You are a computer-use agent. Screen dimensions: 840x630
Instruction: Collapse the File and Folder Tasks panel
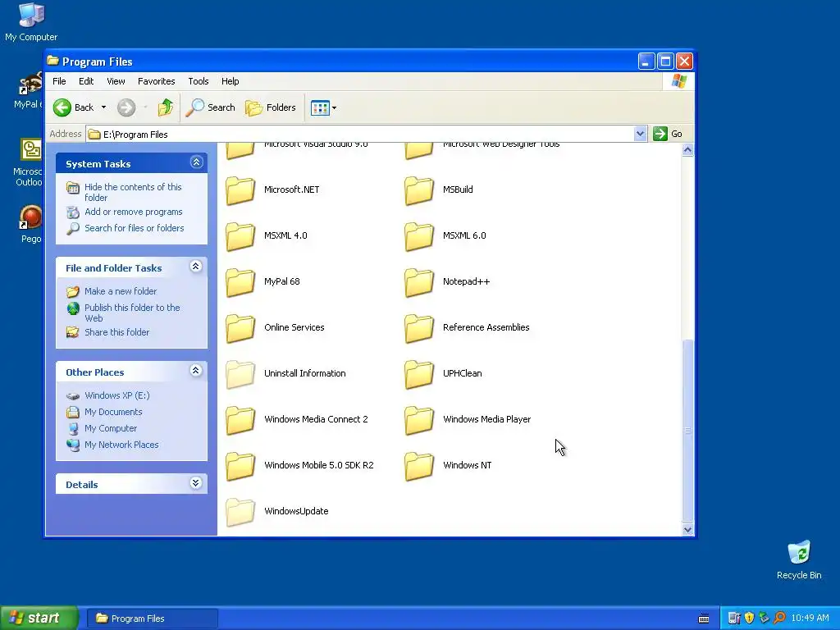click(x=196, y=267)
